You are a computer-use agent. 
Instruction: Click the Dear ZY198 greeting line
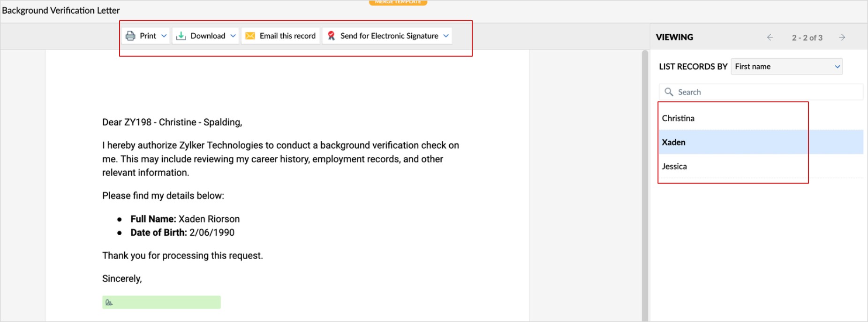coord(172,123)
